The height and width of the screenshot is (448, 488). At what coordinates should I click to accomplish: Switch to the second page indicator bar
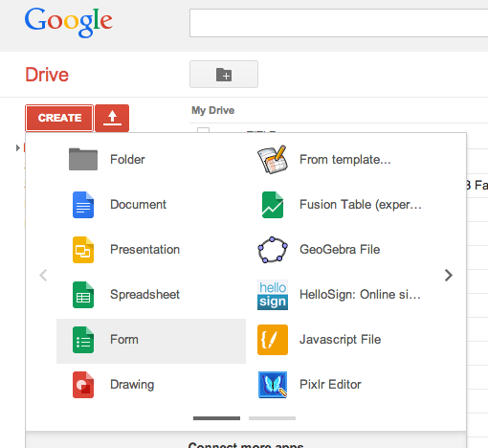coord(272,418)
